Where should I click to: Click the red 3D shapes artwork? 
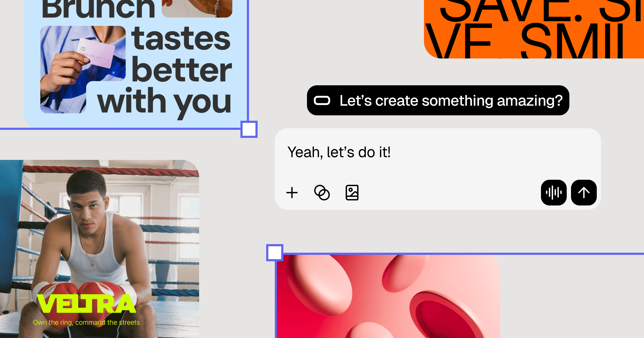coord(388,296)
